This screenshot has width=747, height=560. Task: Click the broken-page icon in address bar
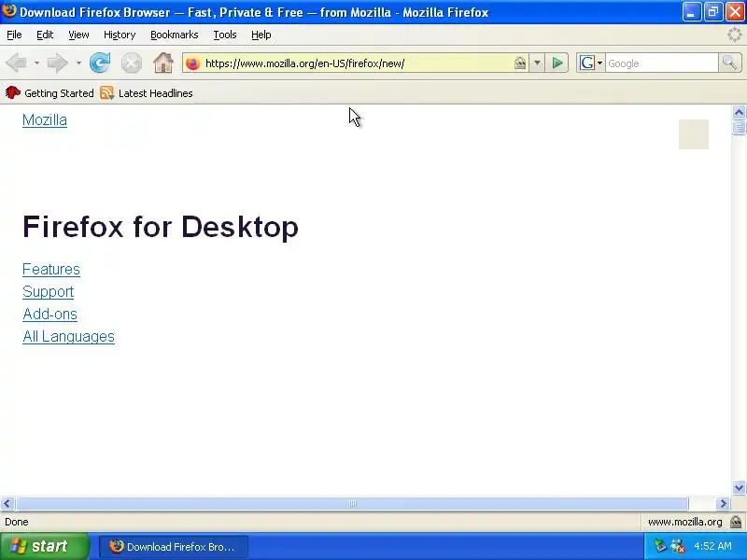click(x=520, y=63)
